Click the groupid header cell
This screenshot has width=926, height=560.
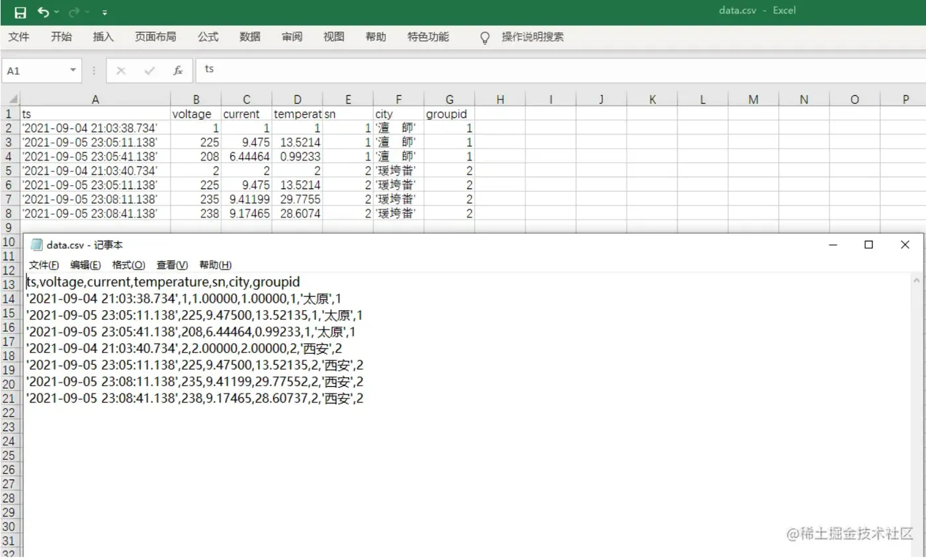point(449,114)
